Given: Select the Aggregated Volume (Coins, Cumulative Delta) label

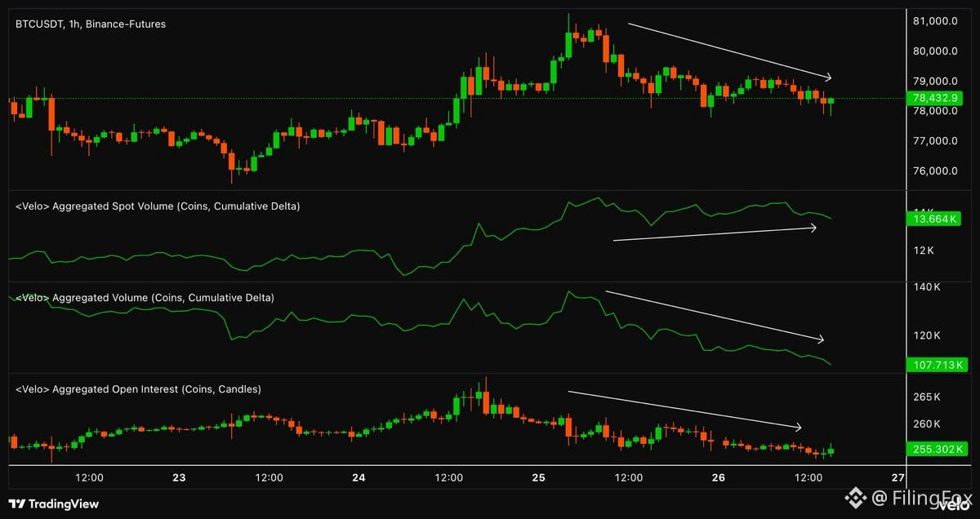Looking at the screenshot, I should click(x=145, y=298).
